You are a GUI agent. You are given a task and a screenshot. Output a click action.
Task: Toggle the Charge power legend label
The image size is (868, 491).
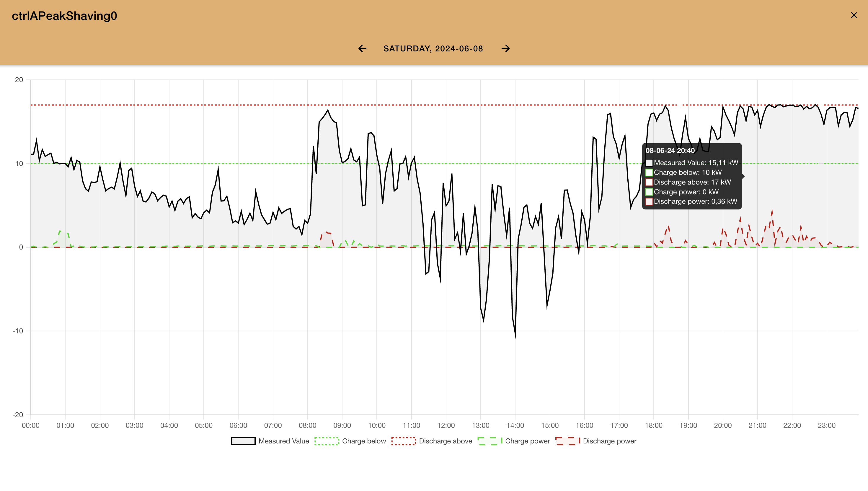(527, 441)
